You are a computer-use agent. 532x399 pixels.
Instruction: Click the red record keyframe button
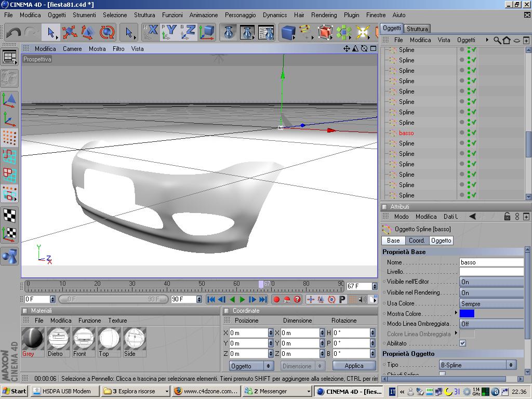tap(276, 299)
